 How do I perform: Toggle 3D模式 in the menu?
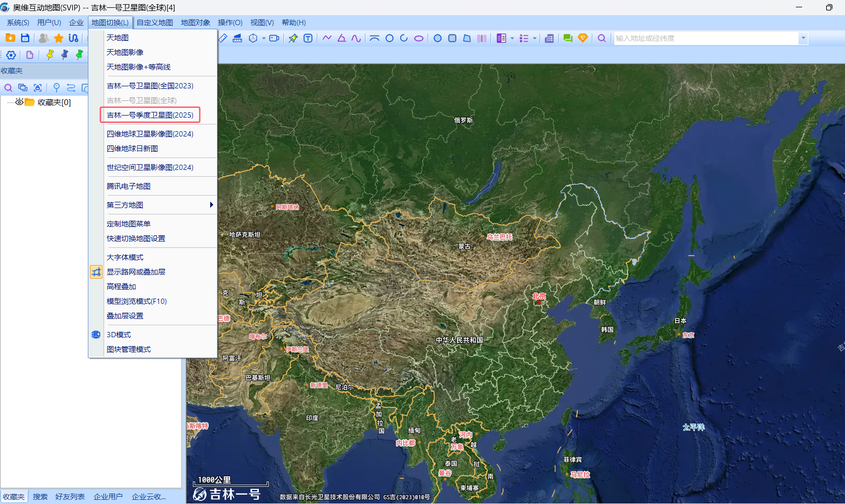[119, 335]
